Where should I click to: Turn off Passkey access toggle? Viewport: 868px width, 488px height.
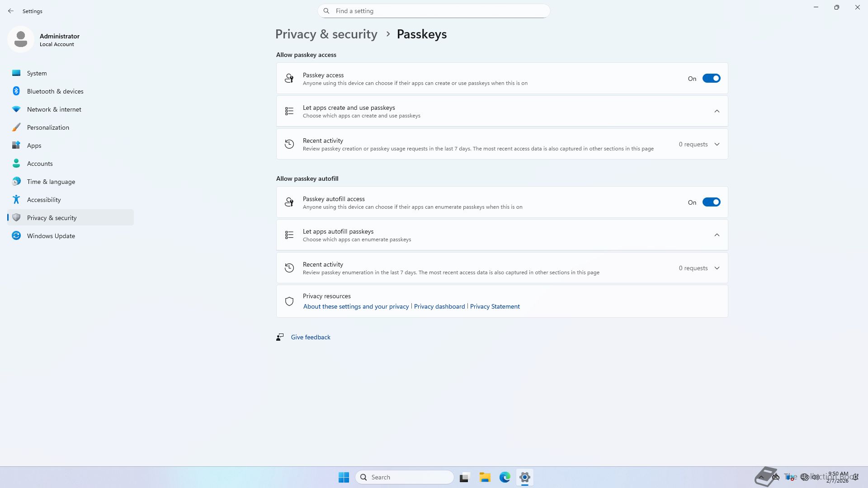(711, 79)
